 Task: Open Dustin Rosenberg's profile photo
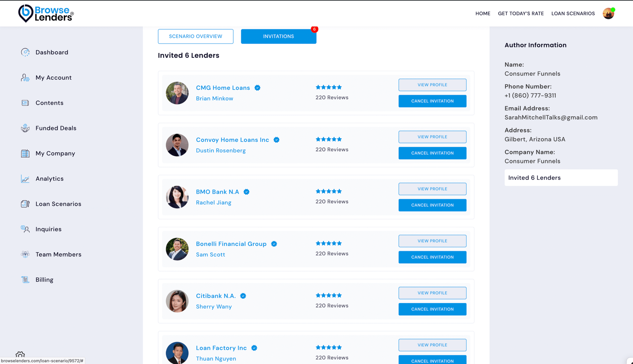point(177,145)
